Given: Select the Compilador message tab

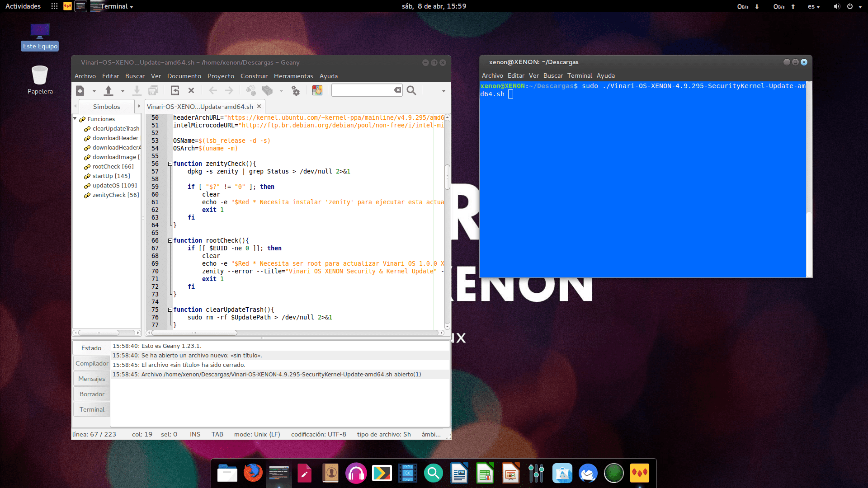Looking at the screenshot, I should tap(92, 363).
